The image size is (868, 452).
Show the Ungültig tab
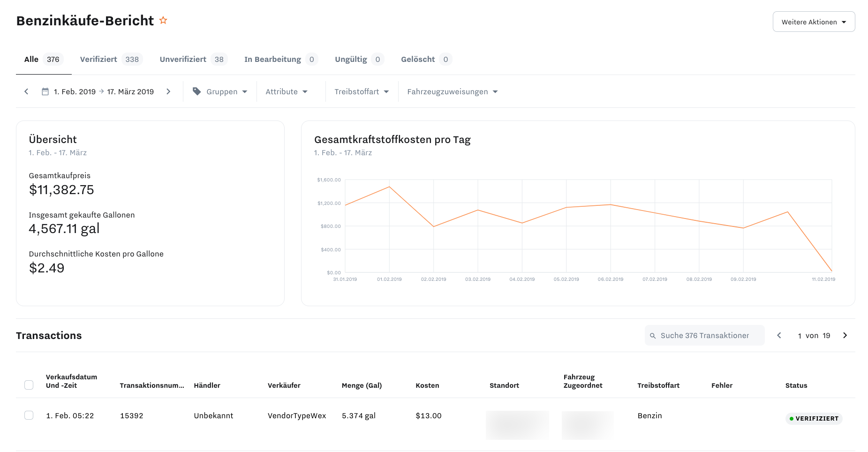(359, 59)
